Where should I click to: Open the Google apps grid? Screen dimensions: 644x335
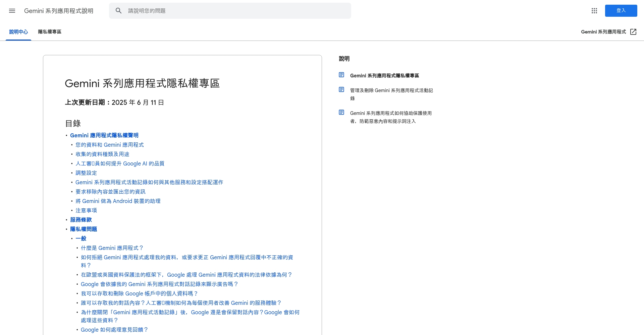(594, 11)
